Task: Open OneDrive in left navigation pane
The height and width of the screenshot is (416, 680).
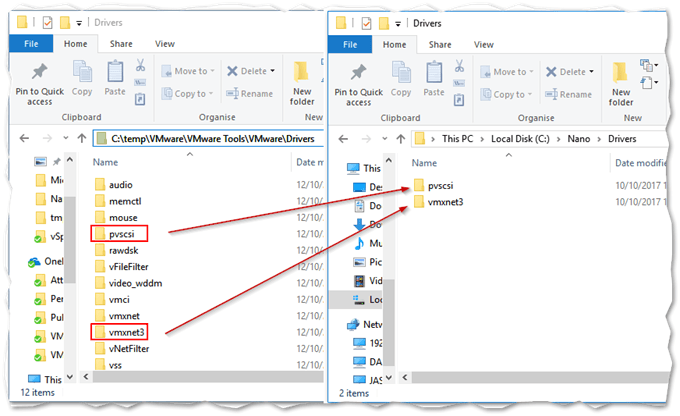Action: coord(45,261)
